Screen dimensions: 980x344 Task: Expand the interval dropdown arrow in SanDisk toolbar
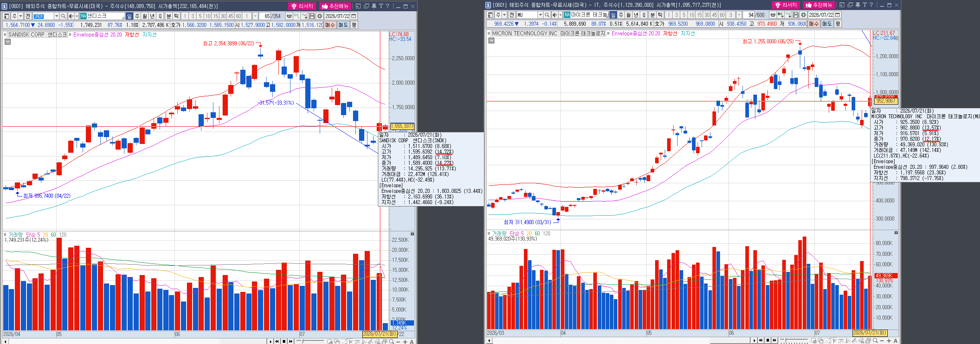click(255, 16)
